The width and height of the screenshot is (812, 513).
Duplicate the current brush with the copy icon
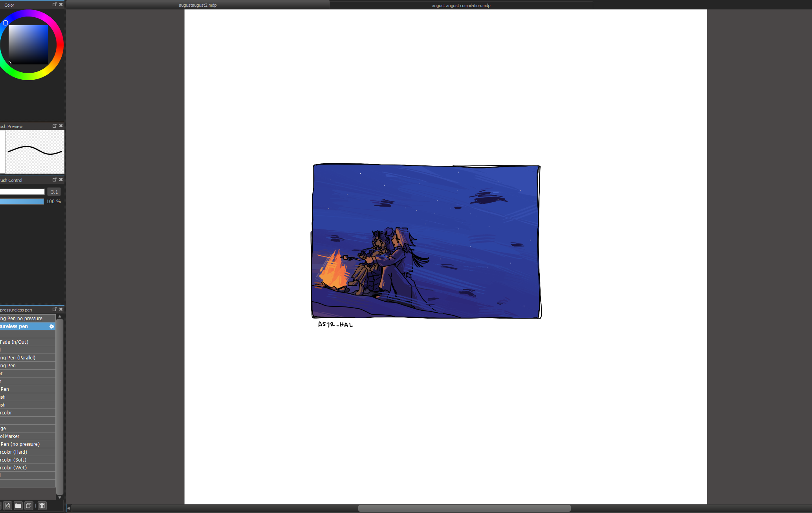pyautogui.click(x=28, y=506)
